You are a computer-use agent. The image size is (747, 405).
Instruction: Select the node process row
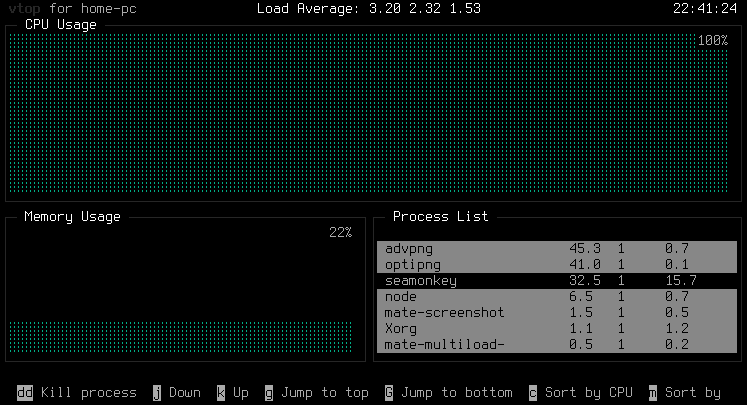557,297
